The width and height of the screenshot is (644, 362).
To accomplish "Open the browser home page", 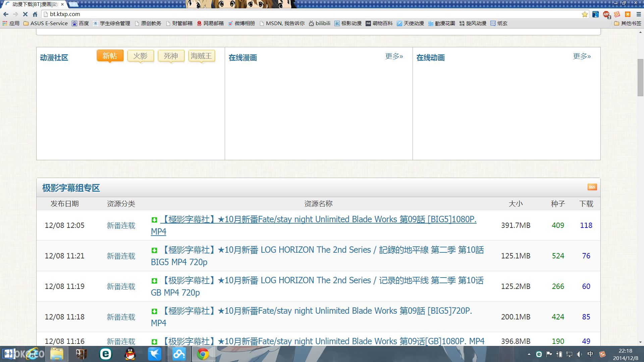I will click(x=35, y=14).
